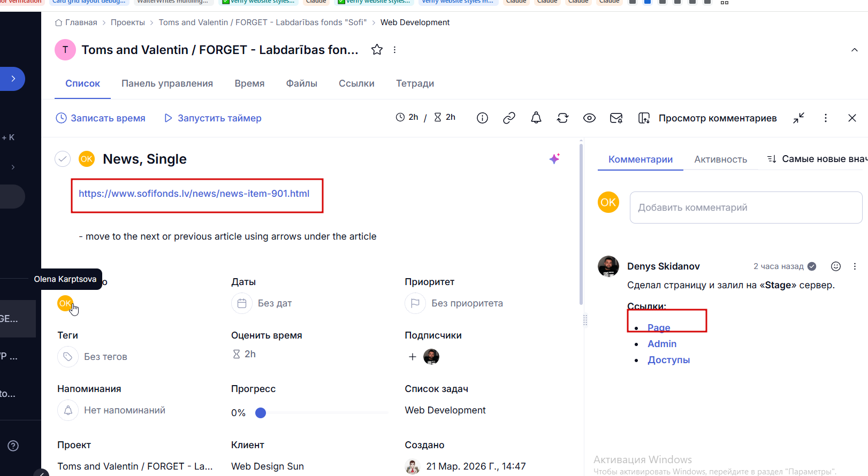
Task: Click Без дат date value
Action: pyautogui.click(x=275, y=303)
